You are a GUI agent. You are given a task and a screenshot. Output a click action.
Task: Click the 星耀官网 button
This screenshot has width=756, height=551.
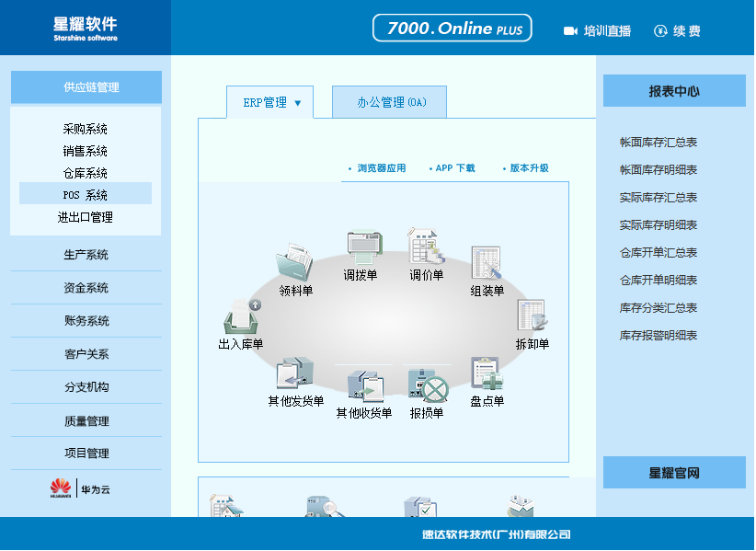674,473
